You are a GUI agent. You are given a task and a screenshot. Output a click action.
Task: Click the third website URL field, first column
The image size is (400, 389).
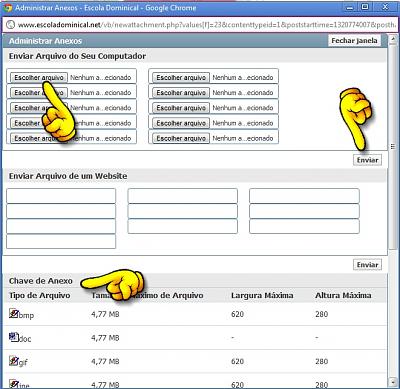pos(61,226)
